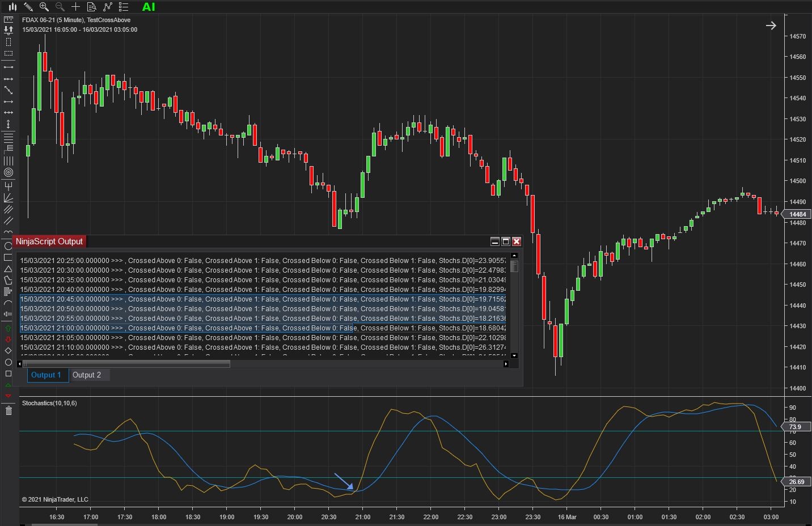Select the Fibonacci retracement horizontal lines tool
This screenshot has width=812, height=526.
pyautogui.click(x=9, y=138)
